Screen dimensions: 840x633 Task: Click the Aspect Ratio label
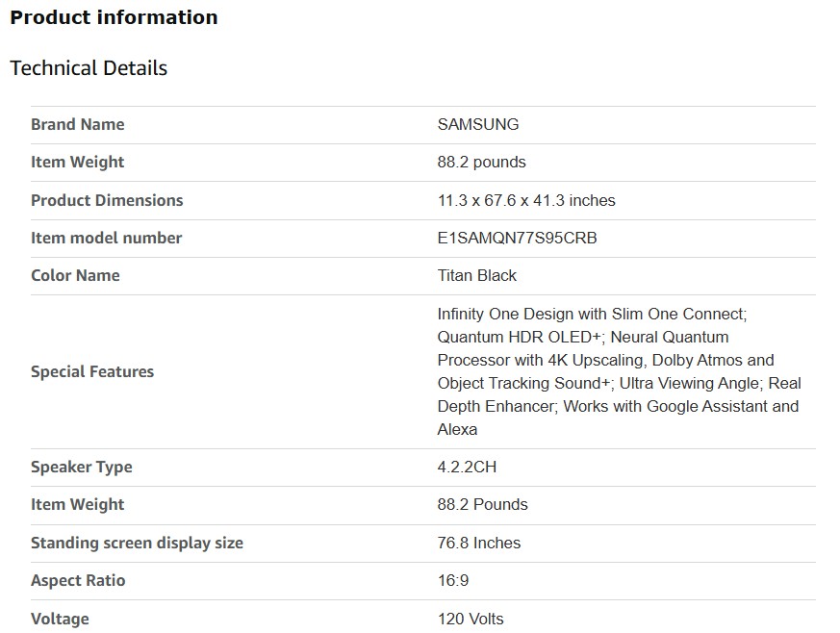point(78,580)
